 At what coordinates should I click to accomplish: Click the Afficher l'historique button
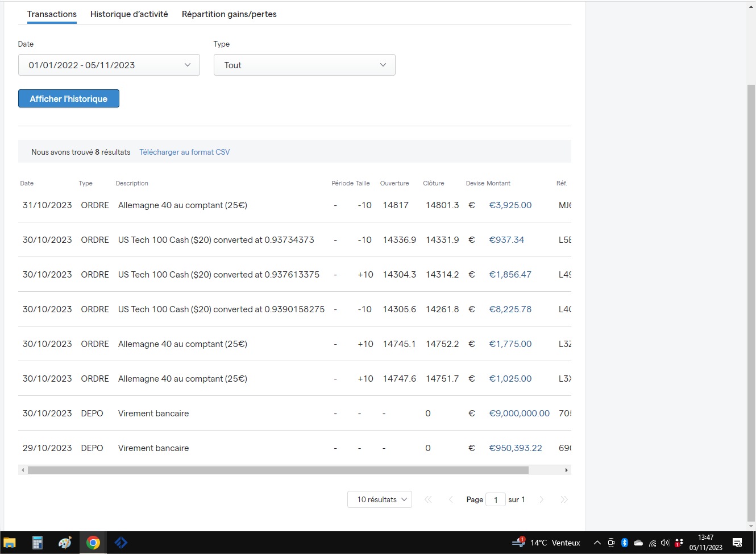tap(69, 98)
